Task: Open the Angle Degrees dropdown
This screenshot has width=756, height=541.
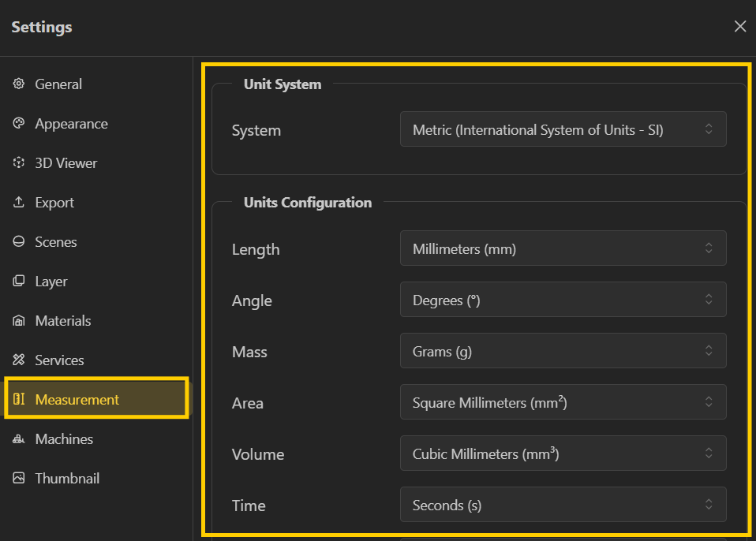Action: [563, 300]
